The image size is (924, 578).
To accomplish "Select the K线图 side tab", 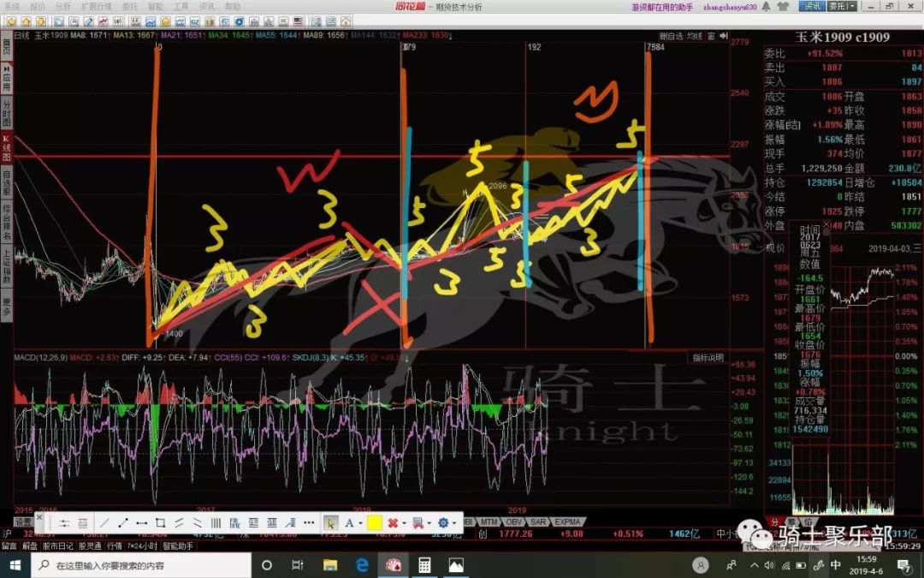I will coord(7,147).
